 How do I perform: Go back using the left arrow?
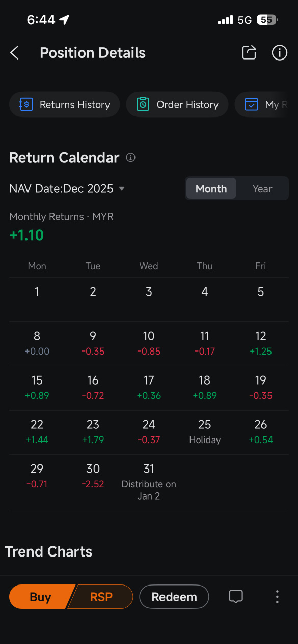(14, 53)
